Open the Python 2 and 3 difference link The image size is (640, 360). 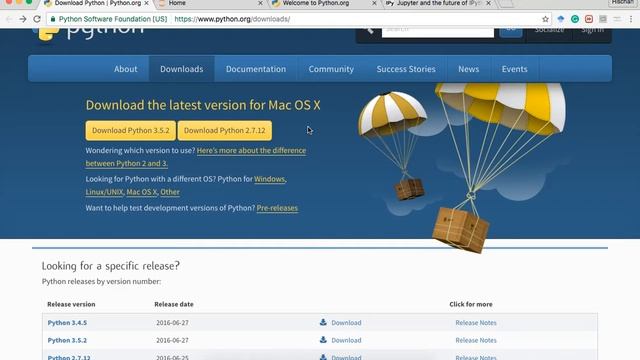(x=251, y=151)
